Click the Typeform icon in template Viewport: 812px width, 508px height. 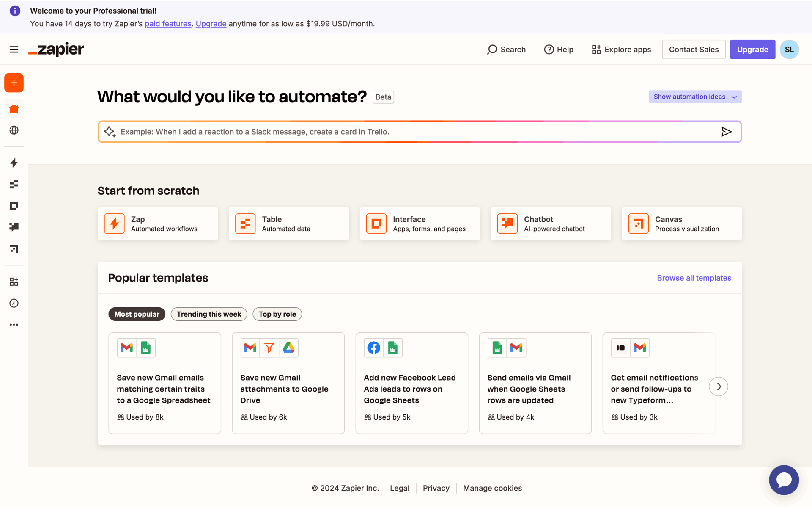pyautogui.click(x=621, y=348)
